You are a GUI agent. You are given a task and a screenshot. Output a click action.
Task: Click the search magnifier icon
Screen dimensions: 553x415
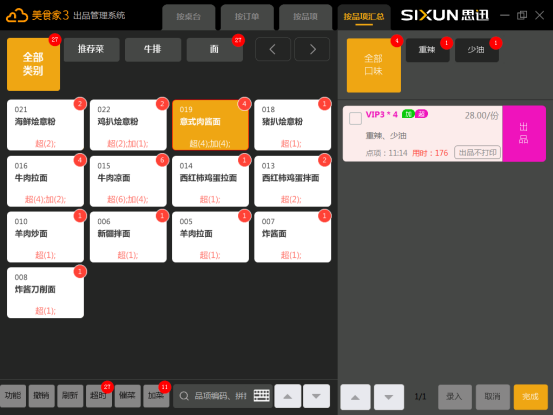pyautogui.click(x=184, y=396)
